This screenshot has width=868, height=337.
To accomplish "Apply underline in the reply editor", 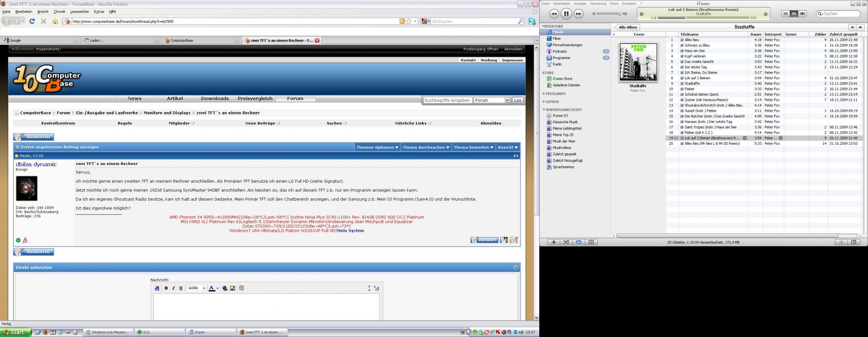I will pos(181,288).
